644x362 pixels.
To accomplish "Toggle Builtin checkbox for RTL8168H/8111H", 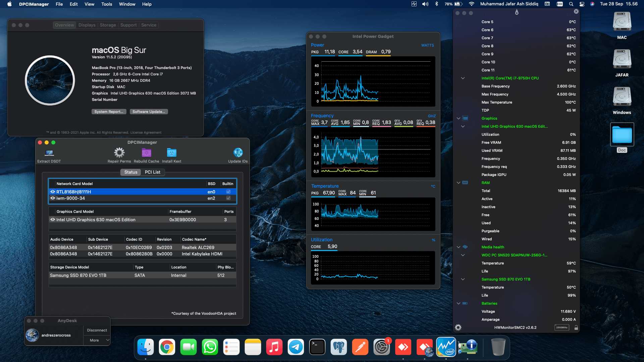I will 228,192.
